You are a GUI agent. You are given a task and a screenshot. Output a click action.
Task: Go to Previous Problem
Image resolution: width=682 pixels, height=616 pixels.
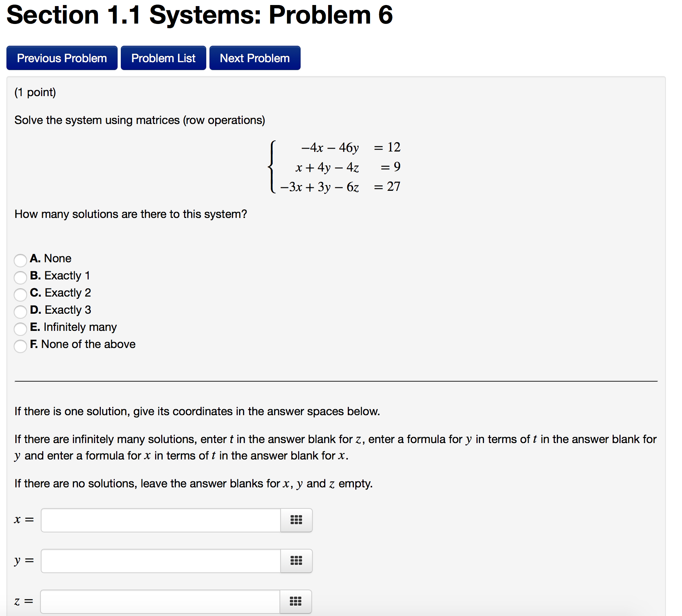(x=62, y=58)
